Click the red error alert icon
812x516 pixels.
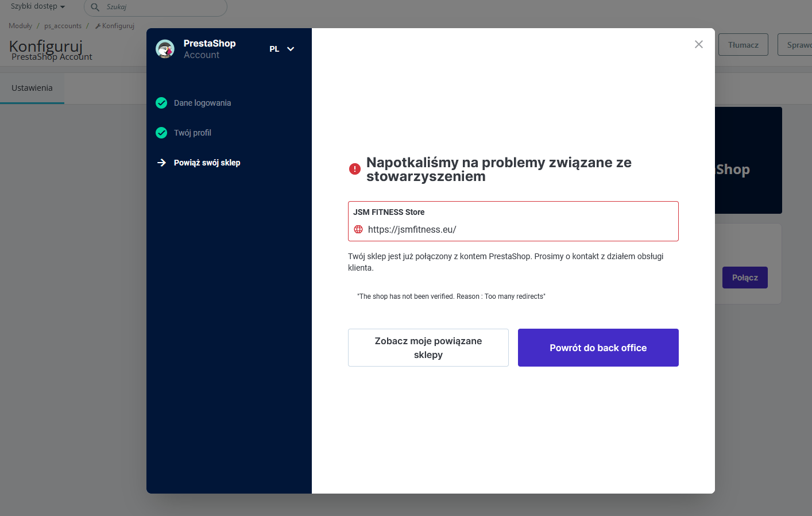[x=355, y=169]
